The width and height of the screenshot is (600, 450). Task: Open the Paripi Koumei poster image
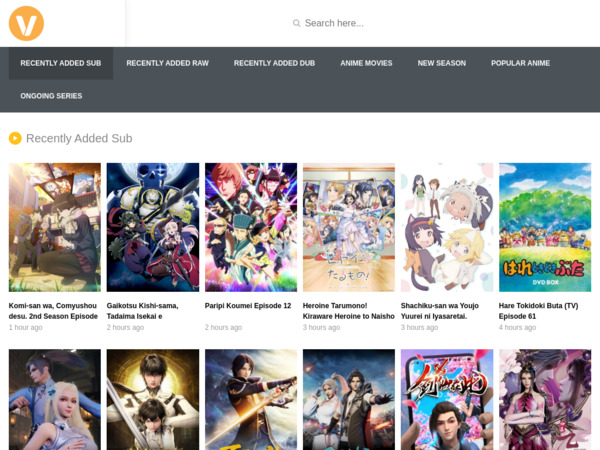pos(251,227)
